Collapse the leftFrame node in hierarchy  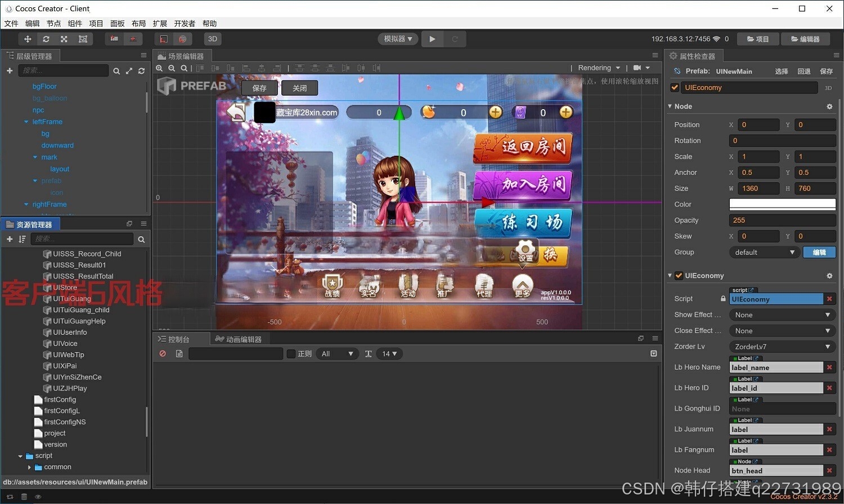pos(26,121)
